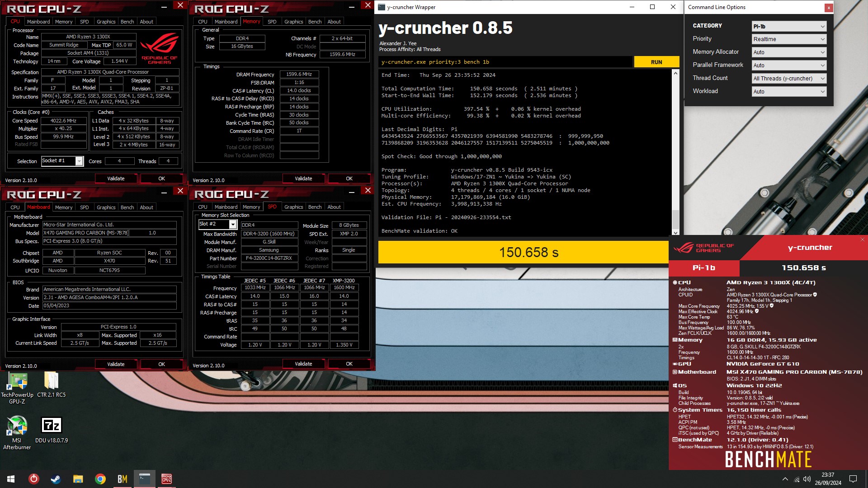The image size is (868, 488).
Task: Click y-cruncher output scrollbar up arrow
Action: [675, 73]
